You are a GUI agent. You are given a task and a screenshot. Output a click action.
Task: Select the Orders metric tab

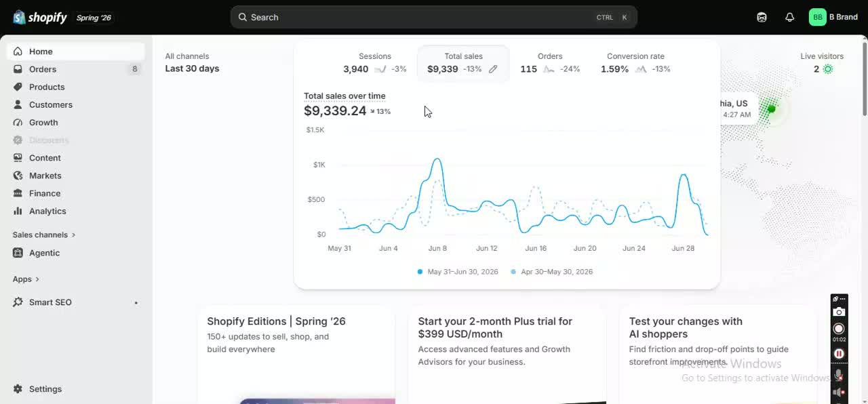tap(550, 63)
